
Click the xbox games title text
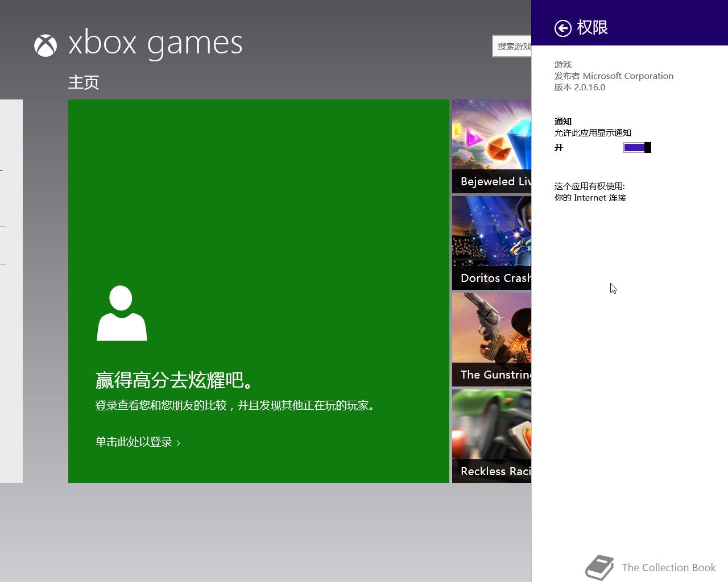(155, 43)
